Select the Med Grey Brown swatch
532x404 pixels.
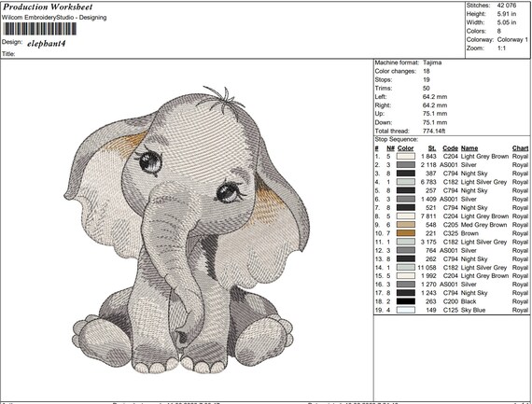coord(406,225)
